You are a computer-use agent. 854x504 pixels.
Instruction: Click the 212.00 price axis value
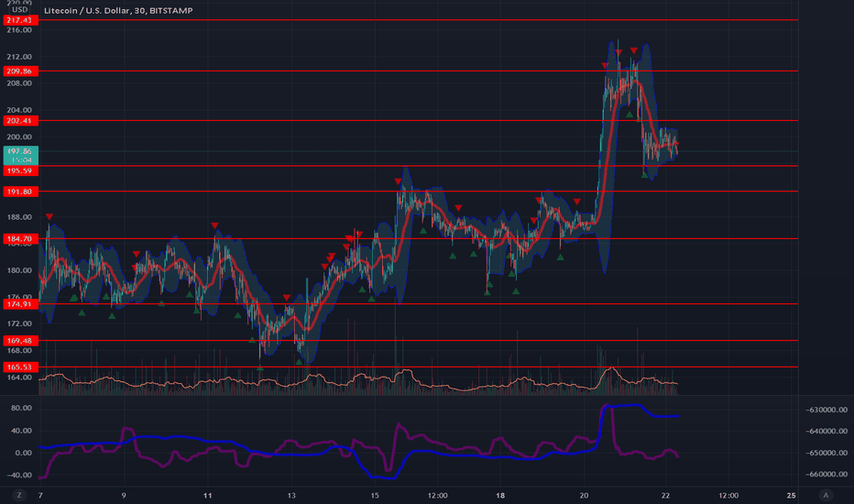19,57
